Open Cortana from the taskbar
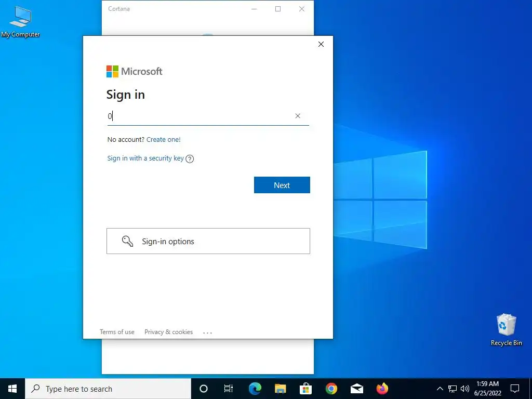The height and width of the screenshot is (399, 532). tap(204, 389)
